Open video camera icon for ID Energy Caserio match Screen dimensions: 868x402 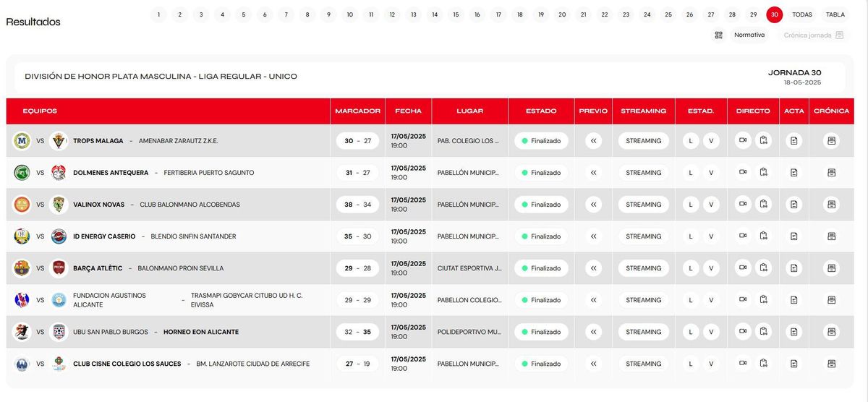point(743,236)
